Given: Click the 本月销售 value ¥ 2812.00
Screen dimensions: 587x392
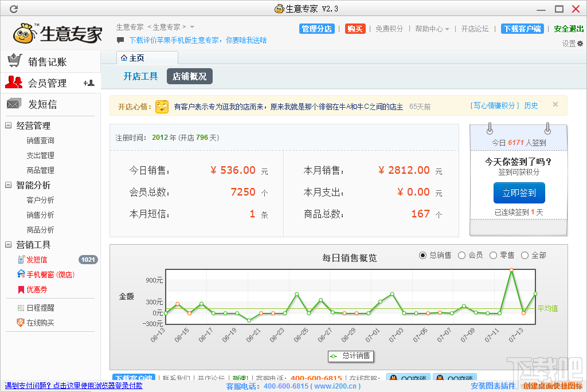Looking at the screenshot, I should [404, 170].
